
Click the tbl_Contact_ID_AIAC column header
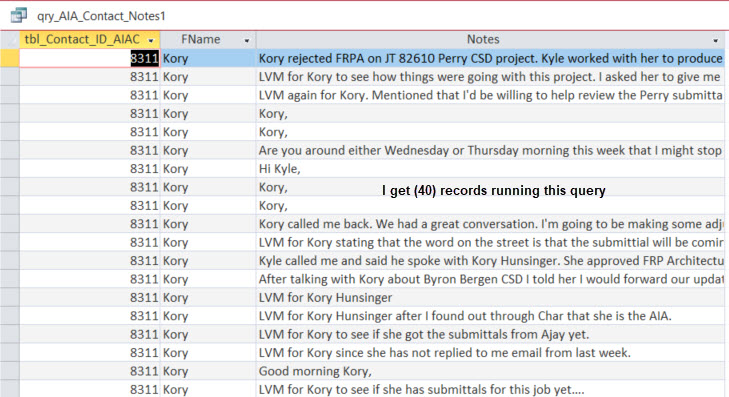(90, 40)
